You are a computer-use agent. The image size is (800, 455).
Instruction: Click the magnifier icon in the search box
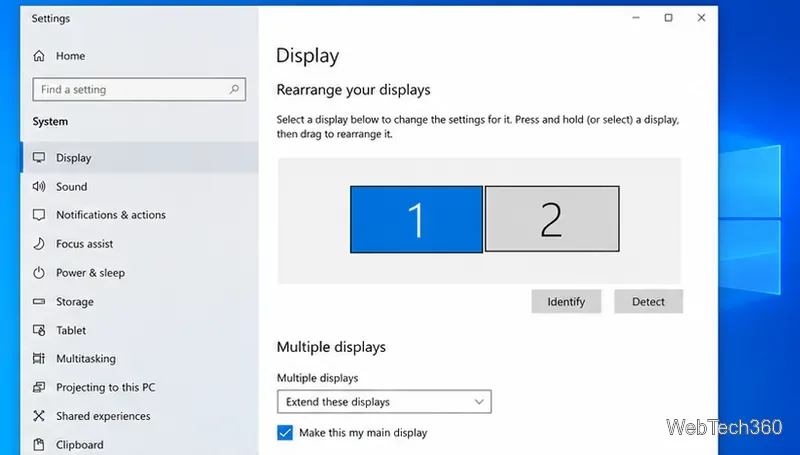[234, 89]
